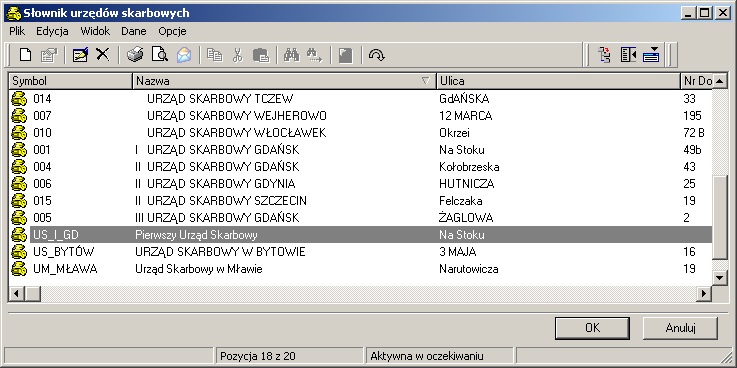Click the gray bookmark page icon

(x=345, y=55)
